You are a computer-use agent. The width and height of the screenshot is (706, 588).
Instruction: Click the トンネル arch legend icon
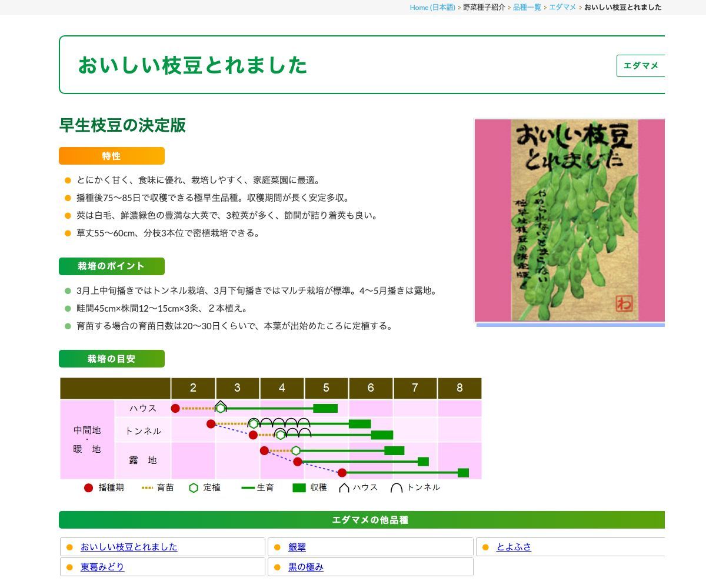(x=397, y=487)
